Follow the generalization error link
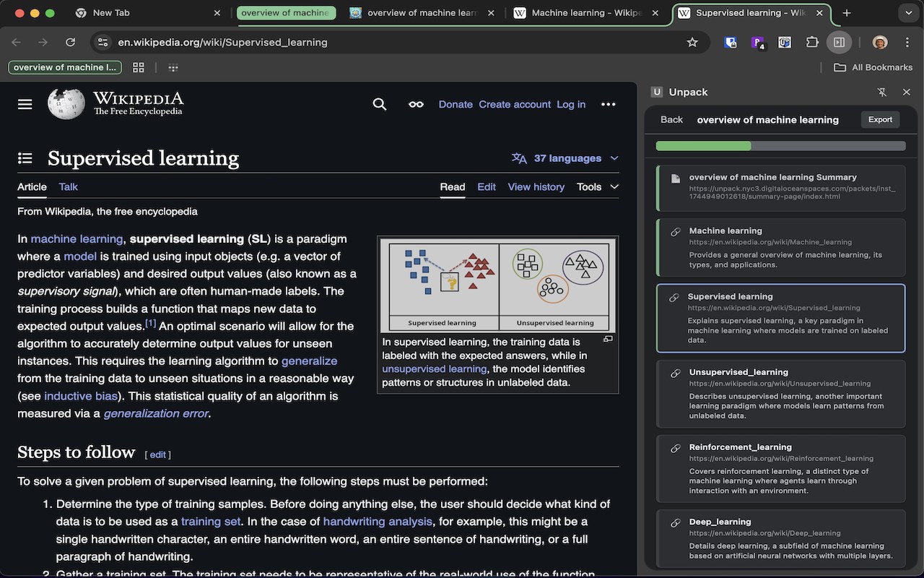This screenshot has height=578, width=924. tap(156, 413)
